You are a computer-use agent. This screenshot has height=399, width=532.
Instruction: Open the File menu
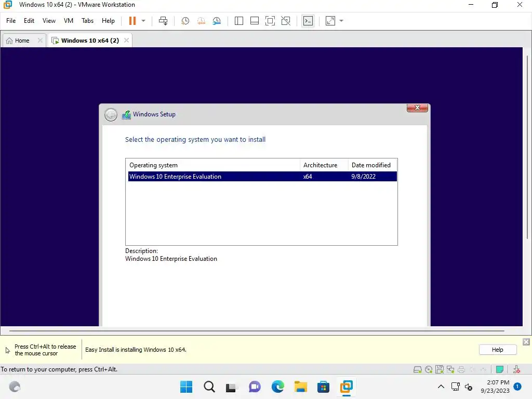[x=11, y=21]
